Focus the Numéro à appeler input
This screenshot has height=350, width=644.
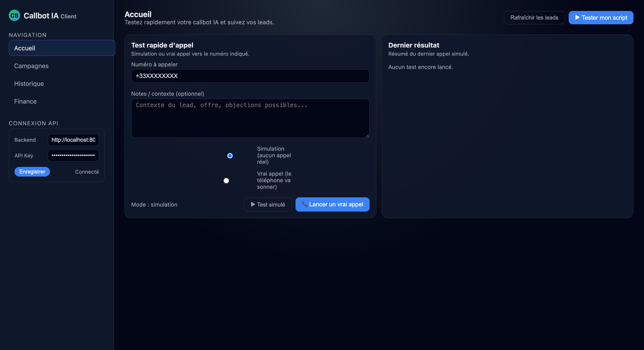point(250,76)
